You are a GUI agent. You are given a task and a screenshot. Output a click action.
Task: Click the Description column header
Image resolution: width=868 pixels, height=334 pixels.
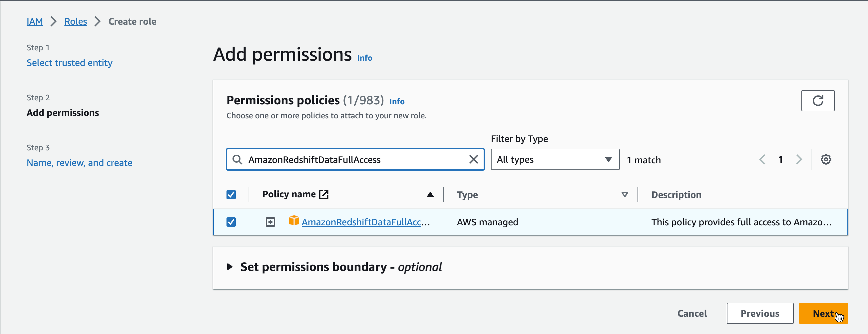[676, 195]
